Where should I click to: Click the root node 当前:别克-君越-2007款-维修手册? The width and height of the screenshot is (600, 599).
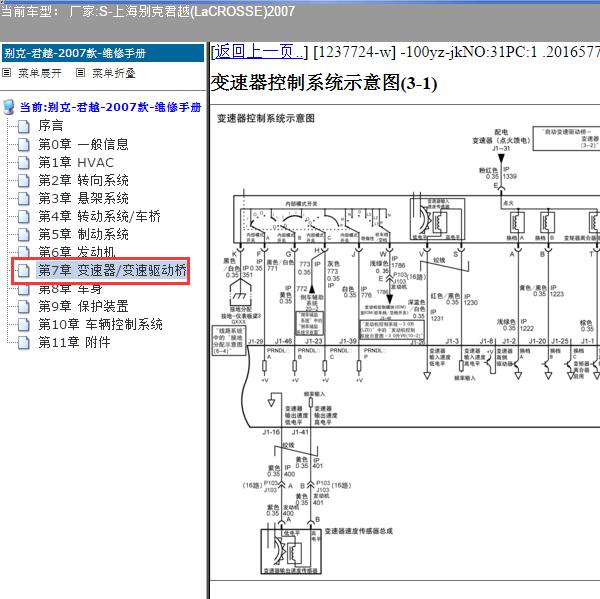click(x=111, y=107)
